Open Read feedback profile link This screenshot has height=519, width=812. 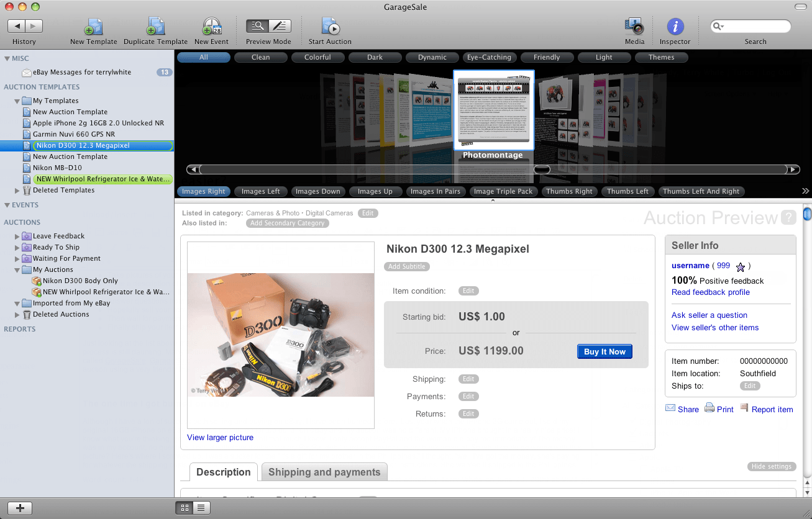click(x=711, y=292)
